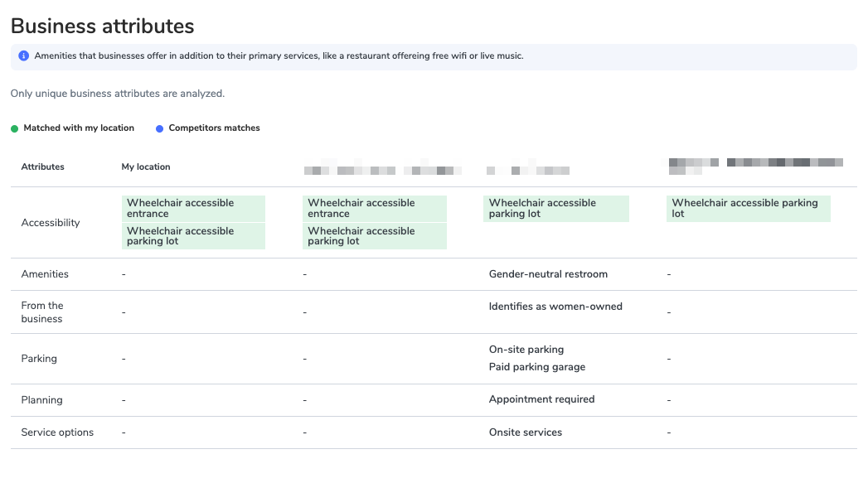Select the Matched with my location legend label
Image resolution: width=868 pixels, height=488 pixels.
(79, 128)
